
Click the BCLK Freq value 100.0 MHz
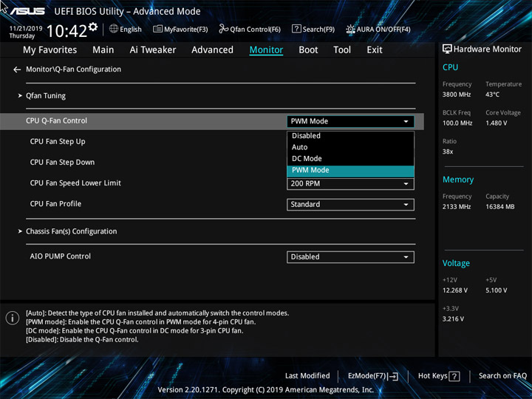pos(457,123)
